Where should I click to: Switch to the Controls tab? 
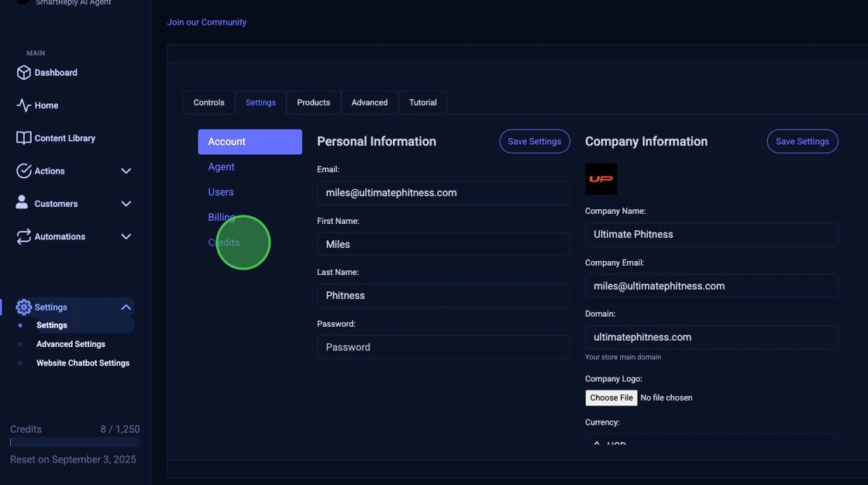pyautogui.click(x=208, y=102)
